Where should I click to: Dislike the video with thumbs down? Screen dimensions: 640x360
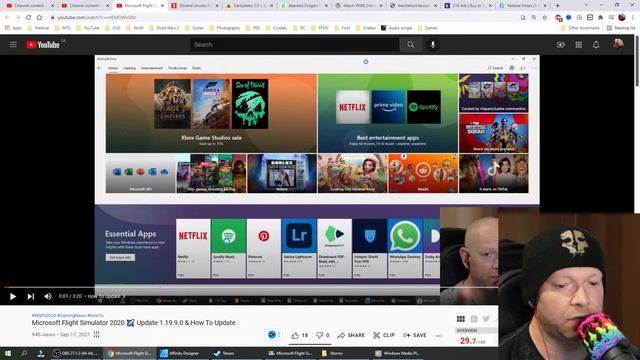pos(322,335)
